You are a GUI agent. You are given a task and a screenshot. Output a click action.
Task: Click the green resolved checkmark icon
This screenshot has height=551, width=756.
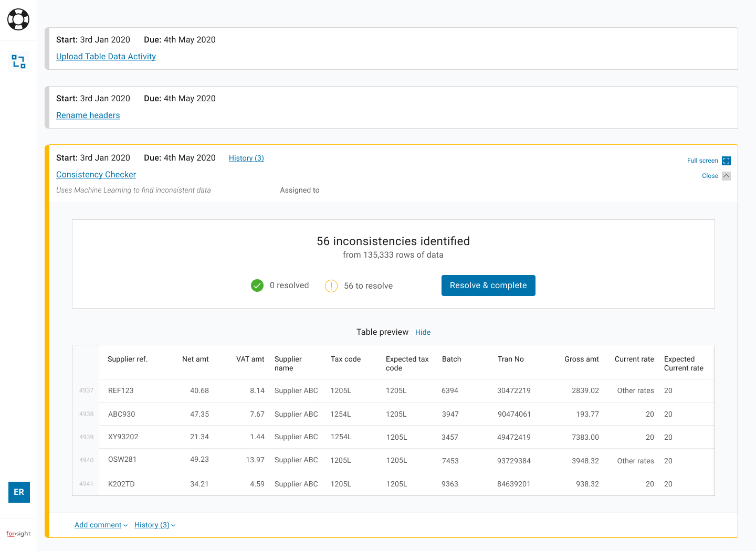[257, 285]
